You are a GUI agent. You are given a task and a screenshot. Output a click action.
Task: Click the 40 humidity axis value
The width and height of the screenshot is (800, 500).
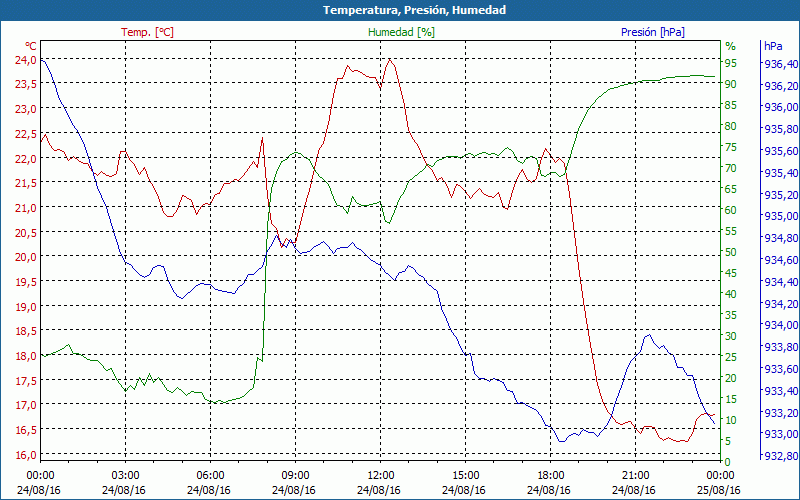coord(731,294)
